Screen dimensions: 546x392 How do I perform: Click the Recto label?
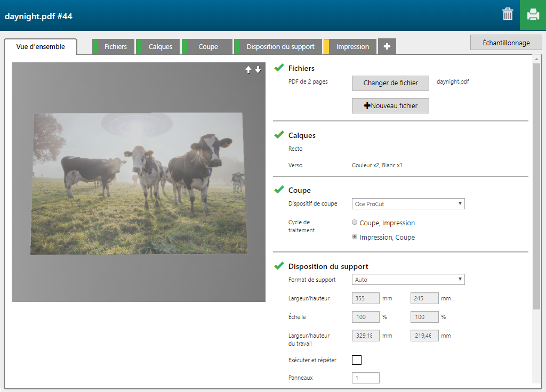click(x=295, y=149)
